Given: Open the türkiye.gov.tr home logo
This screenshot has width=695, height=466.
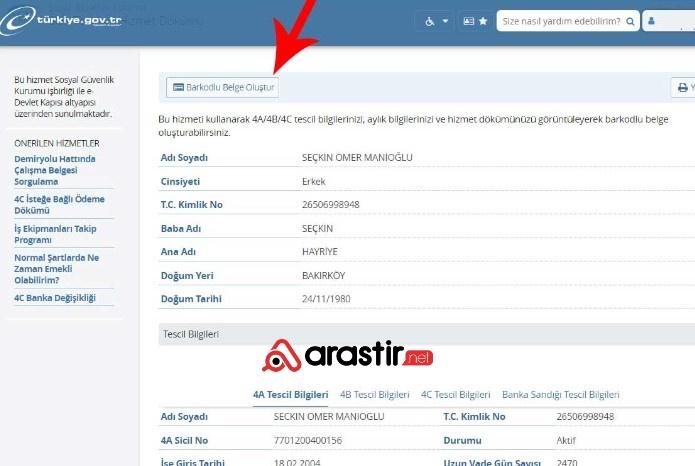Looking at the screenshot, I should [61, 20].
